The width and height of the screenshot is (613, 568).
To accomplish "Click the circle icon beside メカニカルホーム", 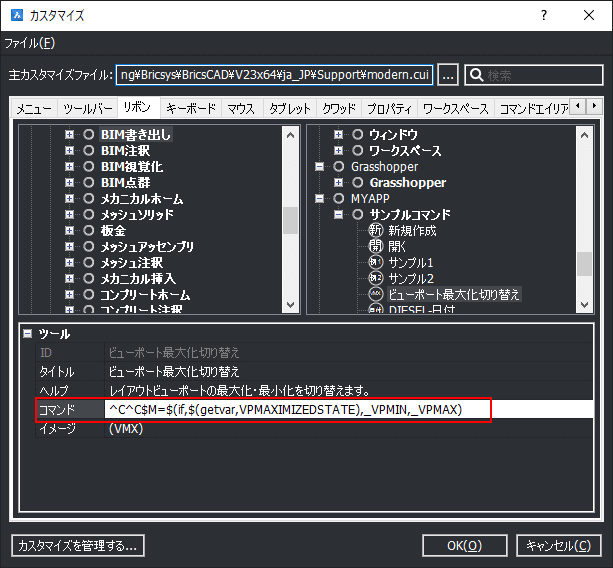I will [x=89, y=199].
